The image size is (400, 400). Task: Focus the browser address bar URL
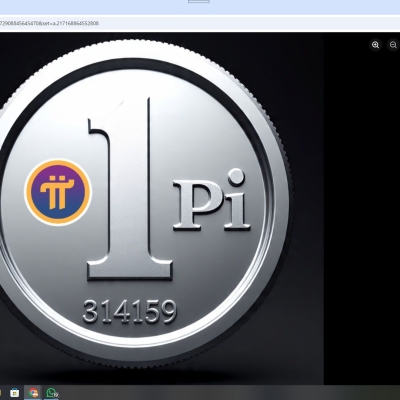(49, 23)
